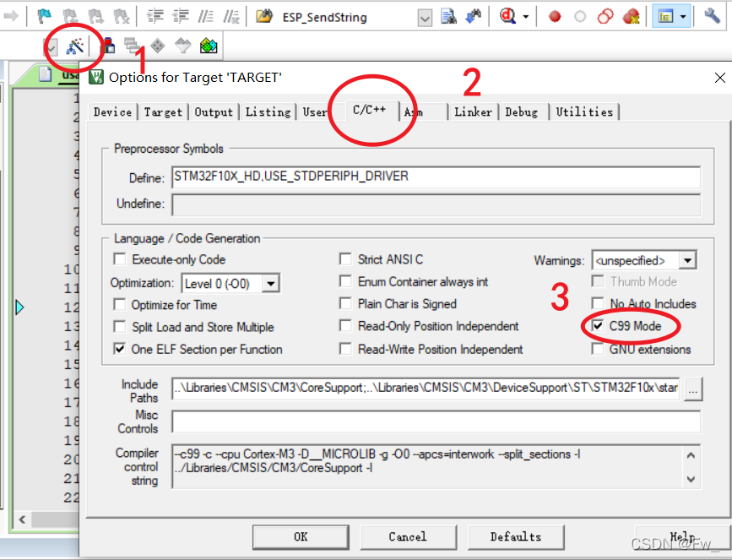Open Find in Files via the magnifier icon
Image resolution: width=732 pixels, height=560 pixels.
(508, 14)
